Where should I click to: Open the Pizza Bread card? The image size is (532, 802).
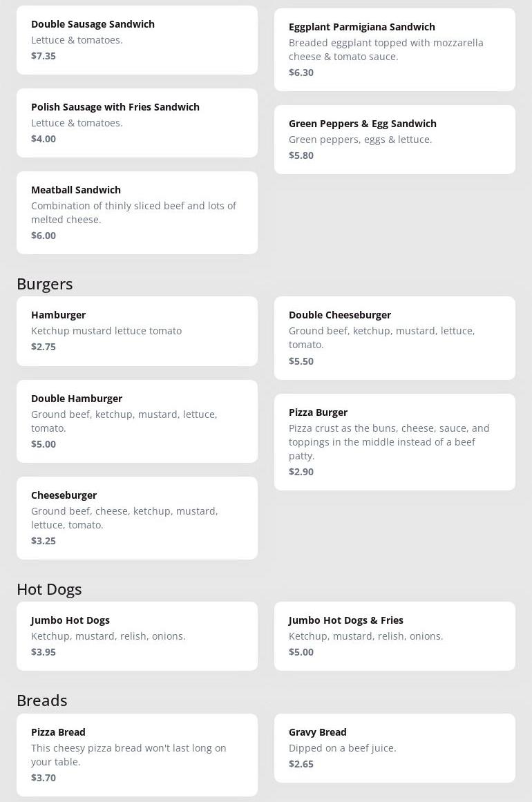click(x=137, y=755)
